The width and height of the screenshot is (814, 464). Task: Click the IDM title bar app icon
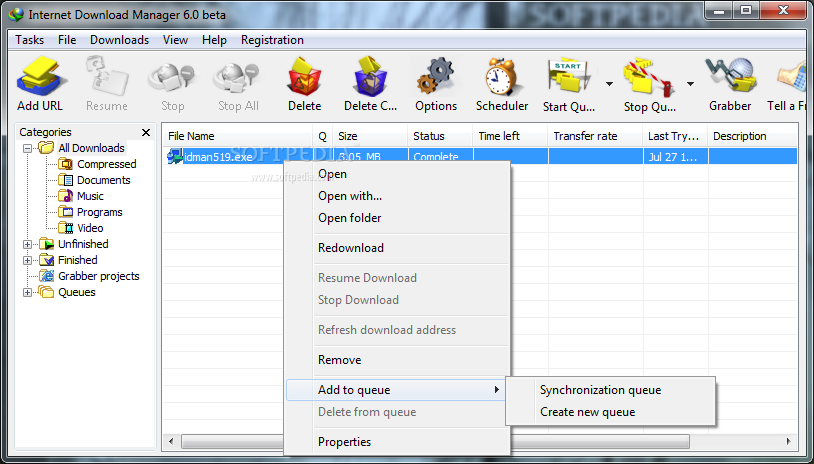click(x=16, y=15)
